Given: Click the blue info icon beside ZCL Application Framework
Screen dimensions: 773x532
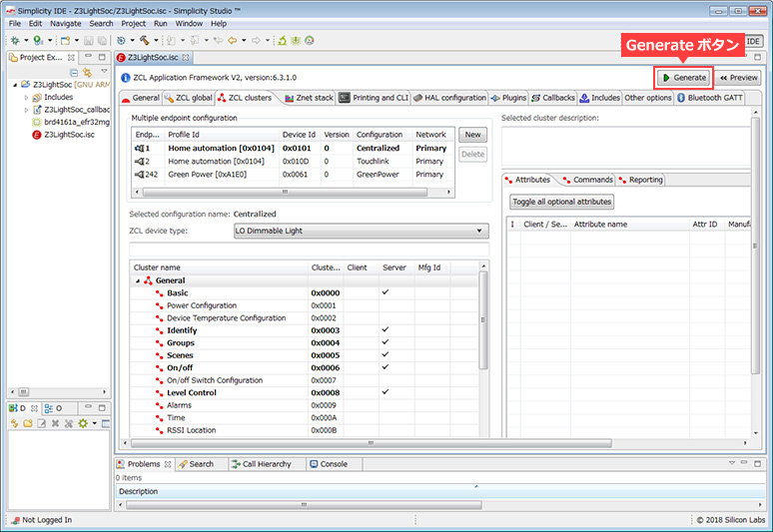Looking at the screenshot, I should [x=125, y=77].
